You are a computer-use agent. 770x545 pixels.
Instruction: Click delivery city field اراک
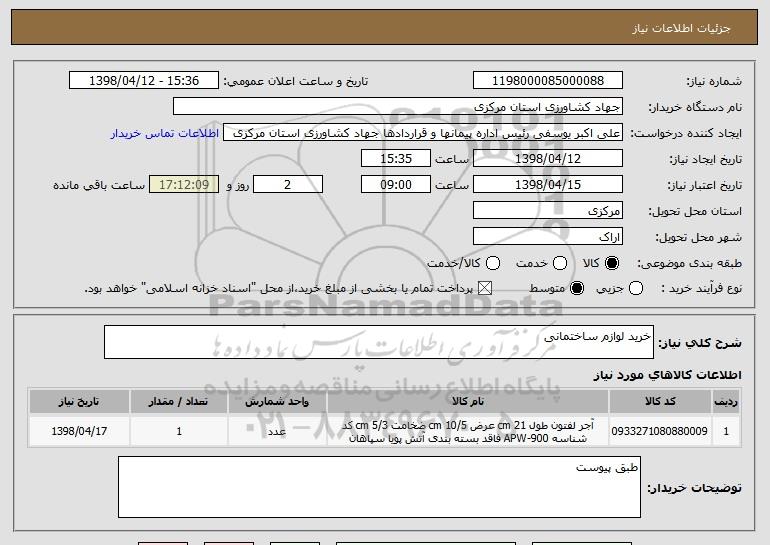coord(548,237)
